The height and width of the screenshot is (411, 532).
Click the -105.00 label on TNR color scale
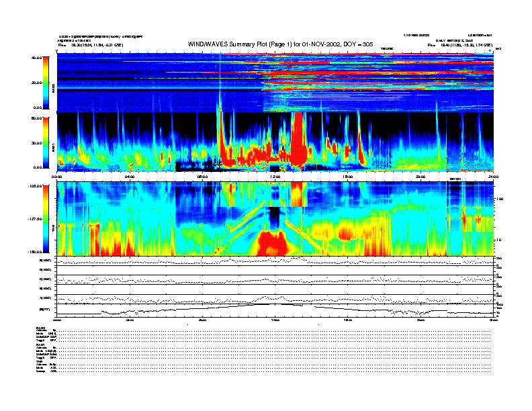coord(35,186)
